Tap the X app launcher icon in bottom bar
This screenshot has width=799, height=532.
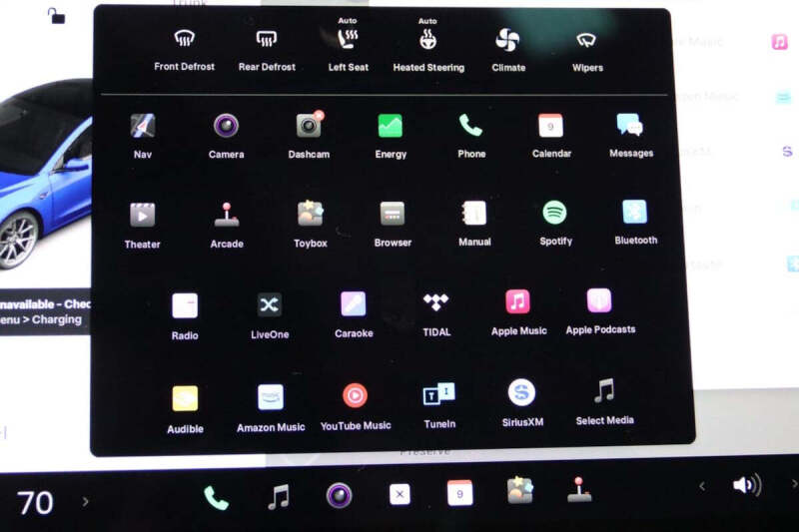tap(399, 494)
